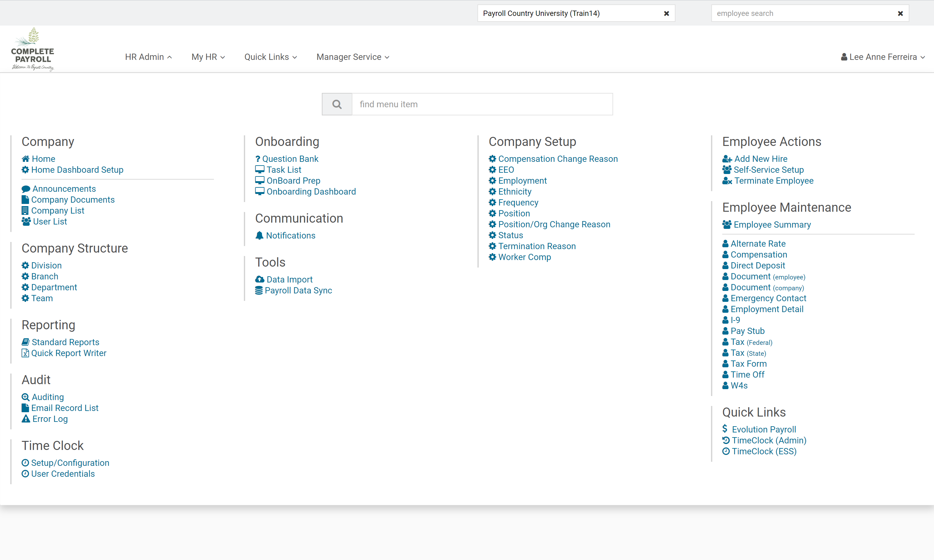The height and width of the screenshot is (560, 934).
Task: Click the spreadsheet icon beside Quick Report Writer
Action: pos(25,353)
